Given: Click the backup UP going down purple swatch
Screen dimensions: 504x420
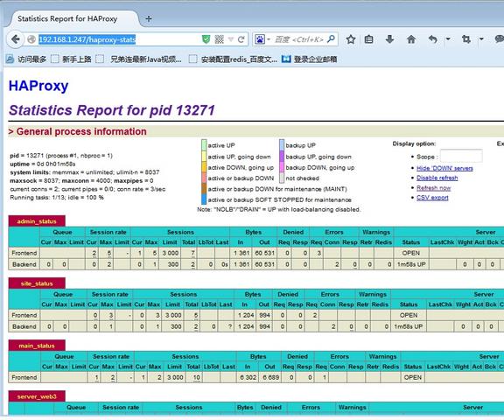Looking at the screenshot, I should click(282, 156).
